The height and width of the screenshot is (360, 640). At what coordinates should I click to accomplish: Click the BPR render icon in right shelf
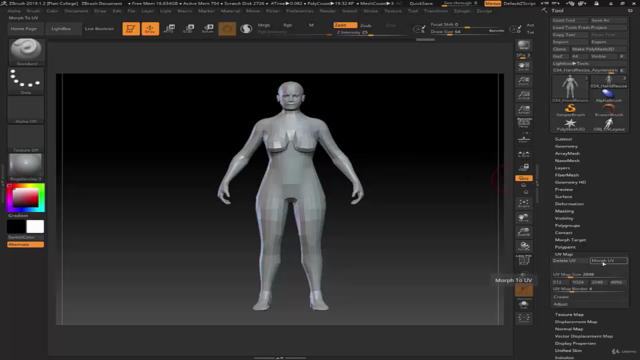[x=524, y=45]
